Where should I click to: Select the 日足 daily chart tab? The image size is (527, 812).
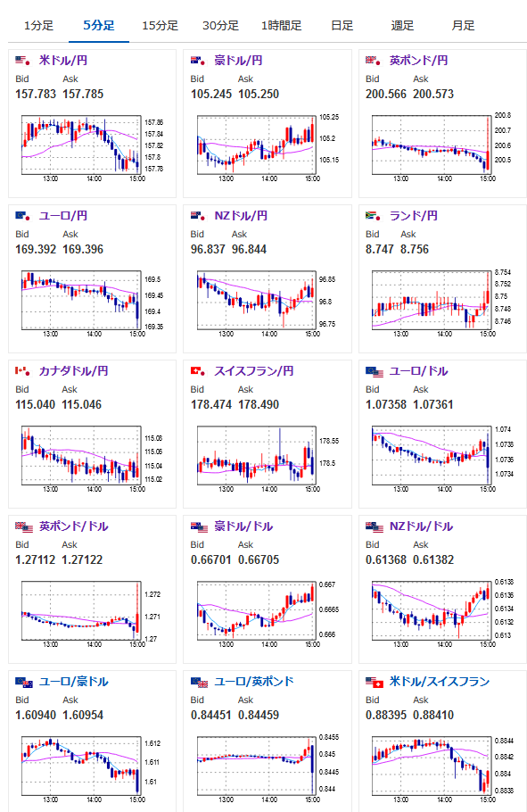[x=342, y=25]
